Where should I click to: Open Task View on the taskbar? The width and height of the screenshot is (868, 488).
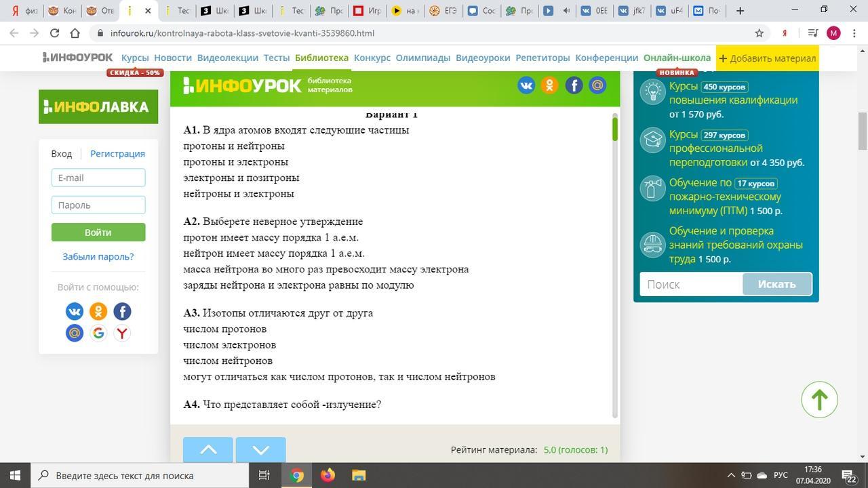click(264, 475)
